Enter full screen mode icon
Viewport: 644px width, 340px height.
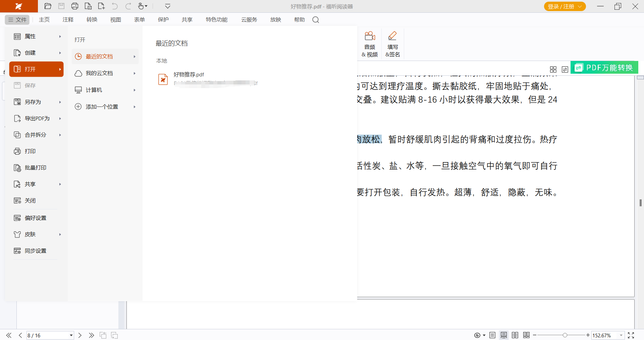631,335
